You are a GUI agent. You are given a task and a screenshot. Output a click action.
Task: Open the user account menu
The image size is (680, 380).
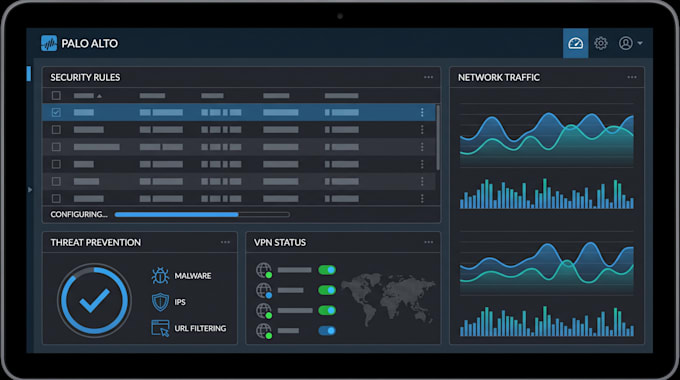(x=631, y=43)
